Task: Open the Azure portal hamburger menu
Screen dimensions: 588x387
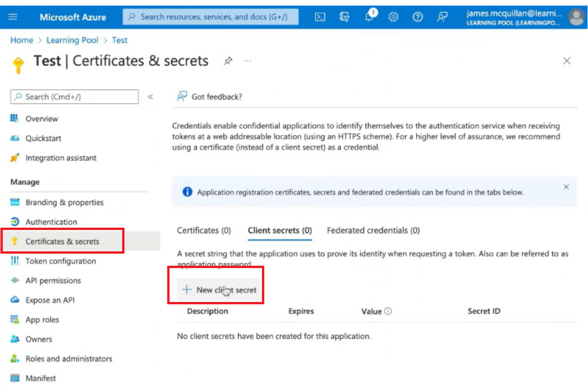Action: (13, 17)
